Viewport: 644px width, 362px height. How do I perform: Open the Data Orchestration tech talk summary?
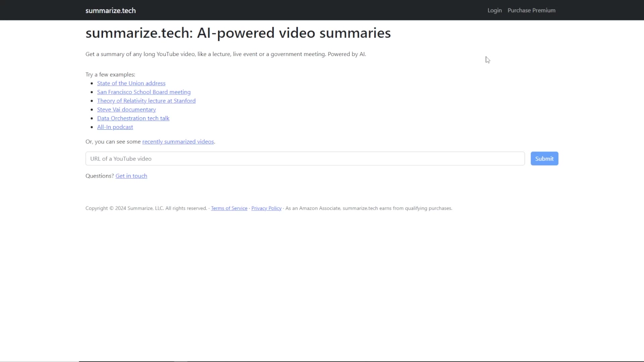click(133, 118)
